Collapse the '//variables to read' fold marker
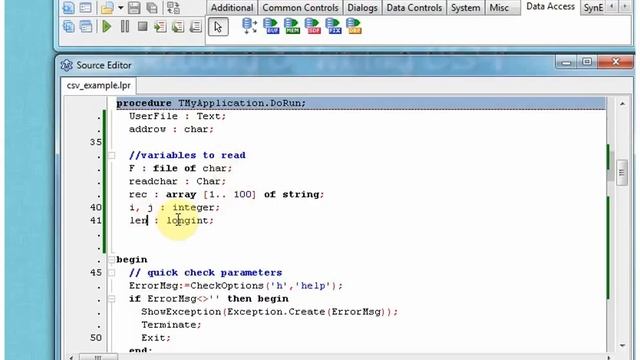Image resolution: width=640 pixels, height=360 pixels. 111,155
